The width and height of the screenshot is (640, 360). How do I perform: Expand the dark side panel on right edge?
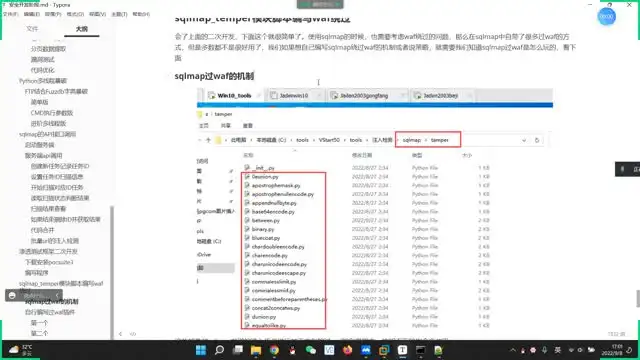627,169
